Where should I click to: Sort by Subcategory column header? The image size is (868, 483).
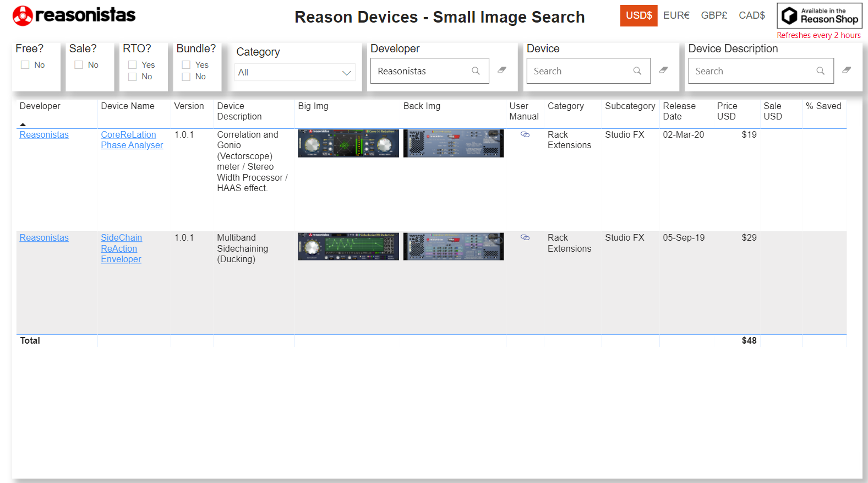[x=630, y=106]
